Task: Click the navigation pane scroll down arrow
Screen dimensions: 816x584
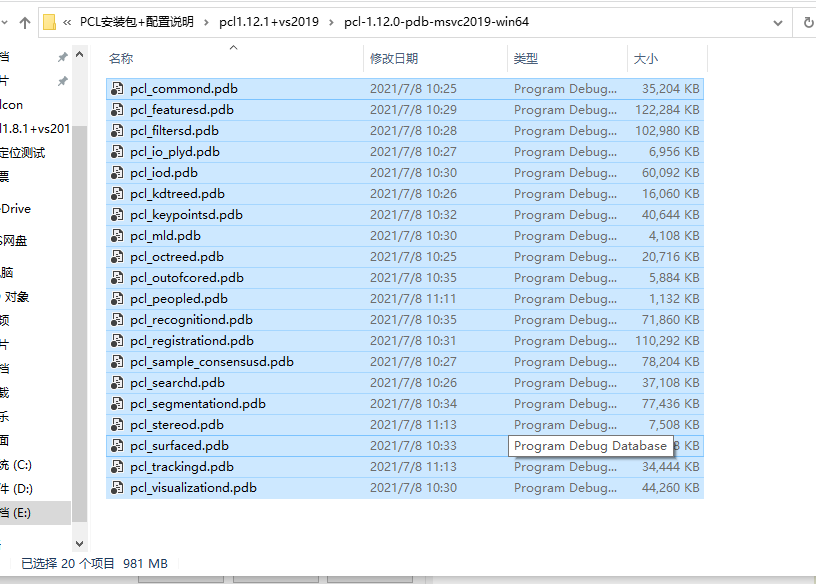Action: coord(80,544)
